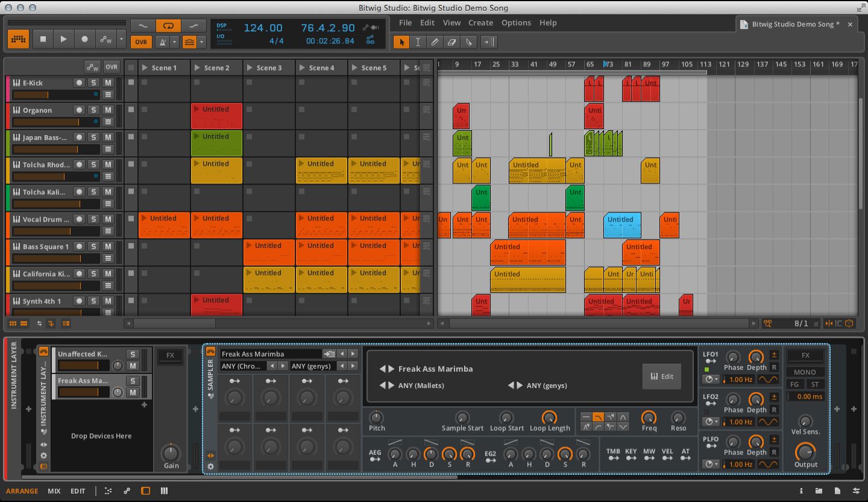Click the tempo value 124.00
Screen dimensions: 868x502
pyautogui.click(x=263, y=28)
